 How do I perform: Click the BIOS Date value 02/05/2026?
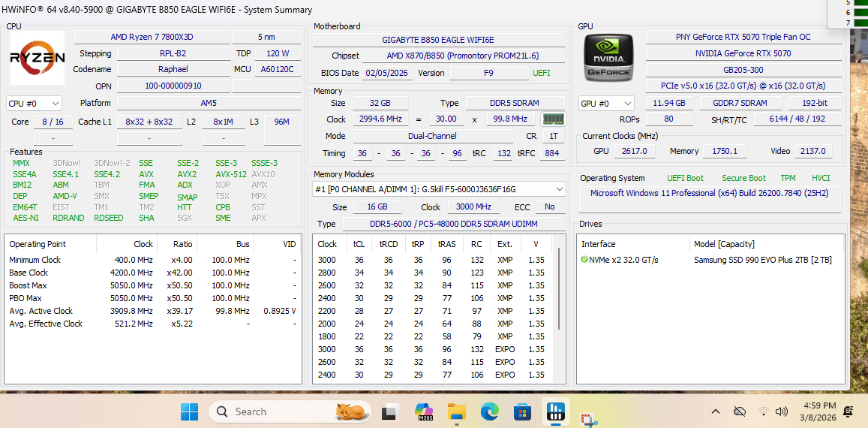click(388, 73)
